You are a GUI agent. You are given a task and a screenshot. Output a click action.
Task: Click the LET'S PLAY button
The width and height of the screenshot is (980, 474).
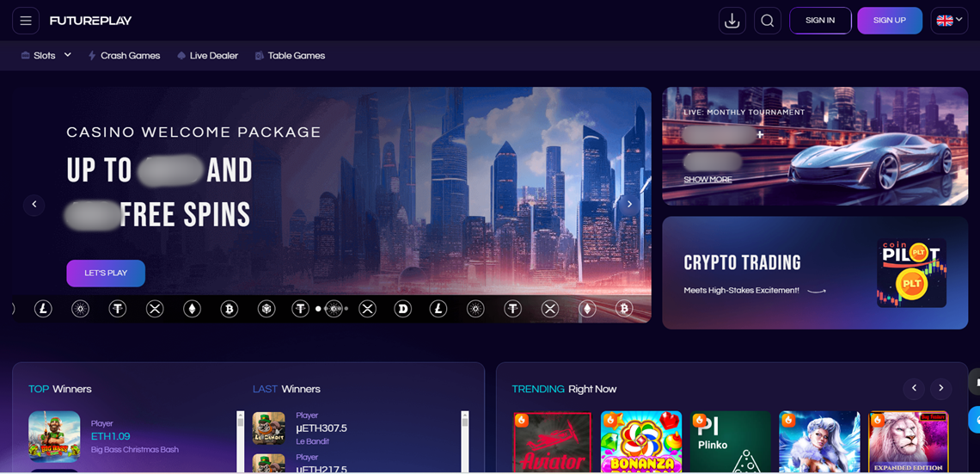106,274
